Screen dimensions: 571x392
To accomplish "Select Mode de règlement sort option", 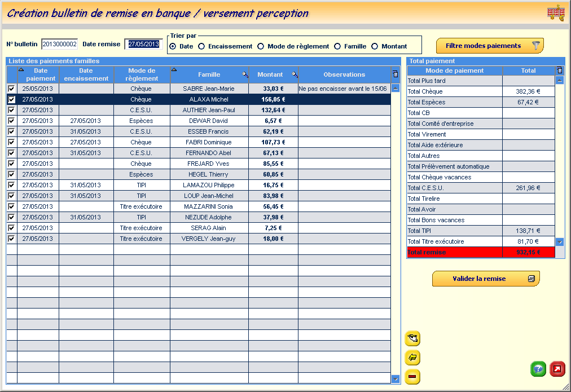I will pyautogui.click(x=261, y=46).
